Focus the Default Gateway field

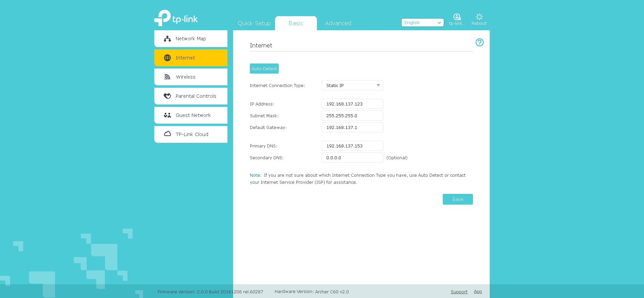tap(353, 127)
